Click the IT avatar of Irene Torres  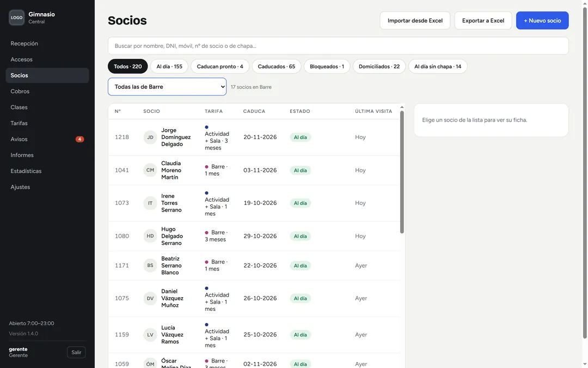(x=150, y=203)
